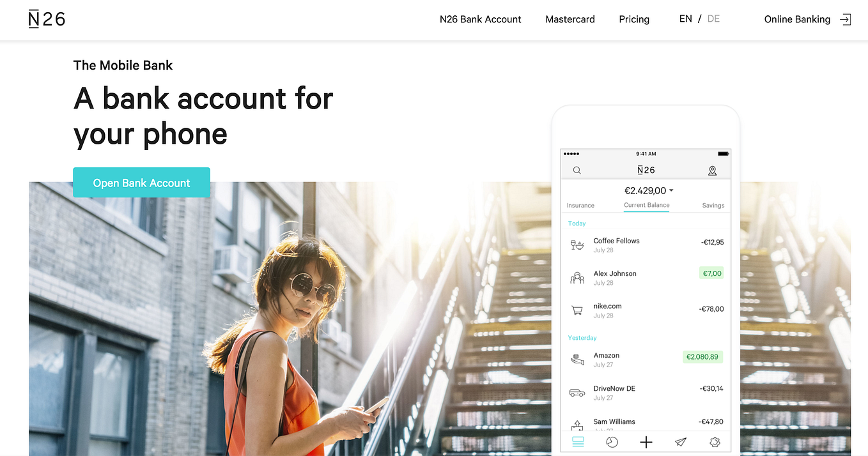Click 'The Mobile Bank' subtitle
This screenshot has height=456, width=868.
(x=123, y=65)
